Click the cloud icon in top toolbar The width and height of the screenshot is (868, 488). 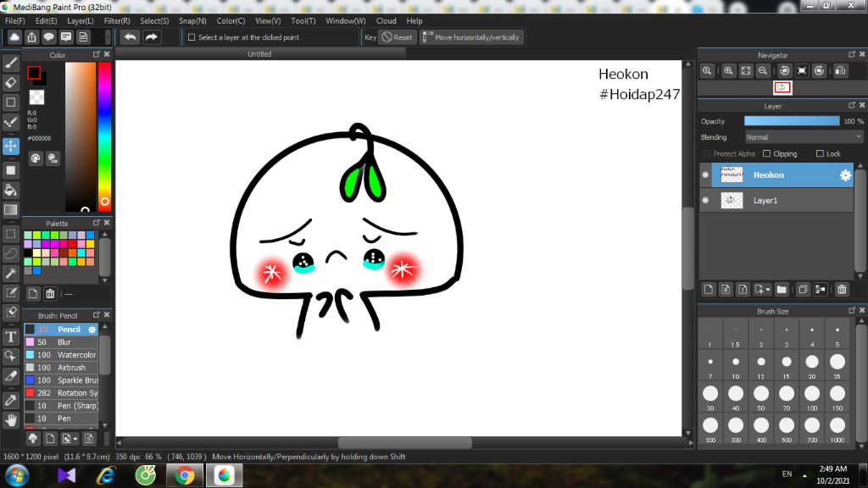14,37
